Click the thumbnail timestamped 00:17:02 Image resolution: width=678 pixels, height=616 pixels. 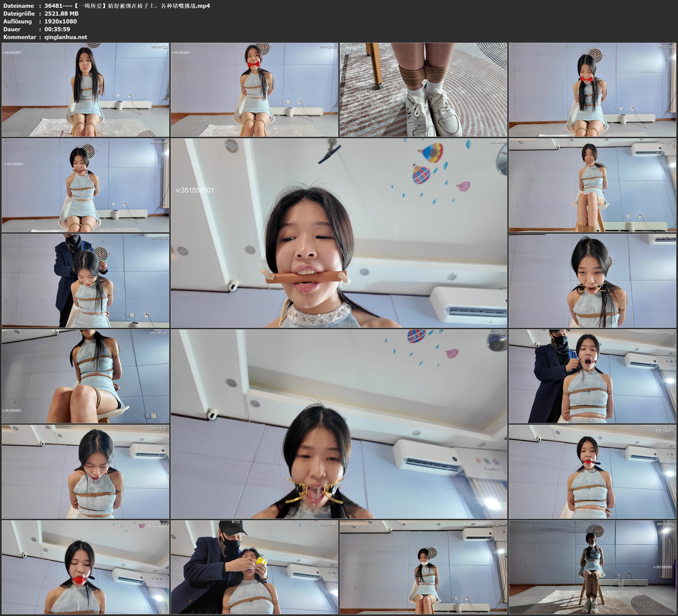click(x=592, y=281)
